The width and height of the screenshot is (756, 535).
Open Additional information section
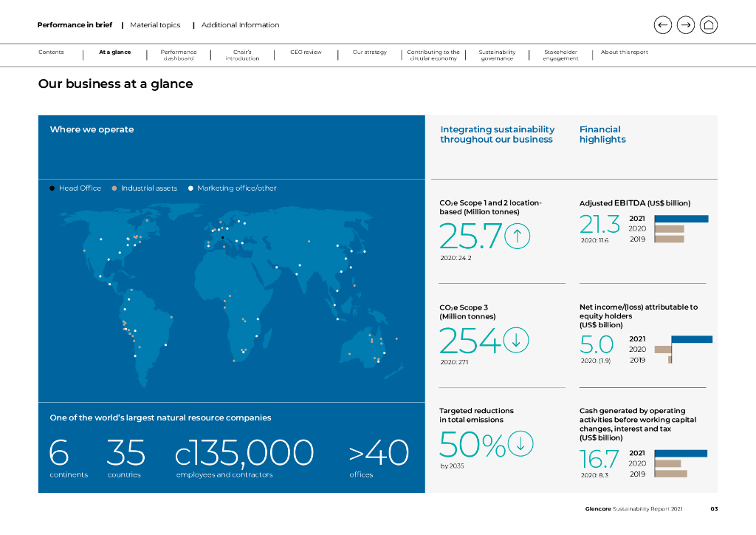tap(240, 25)
